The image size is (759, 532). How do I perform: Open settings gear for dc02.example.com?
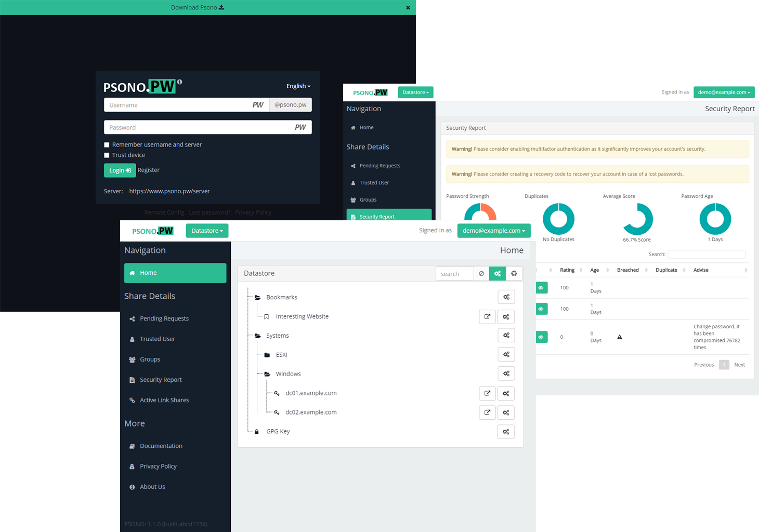pyautogui.click(x=506, y=413)
